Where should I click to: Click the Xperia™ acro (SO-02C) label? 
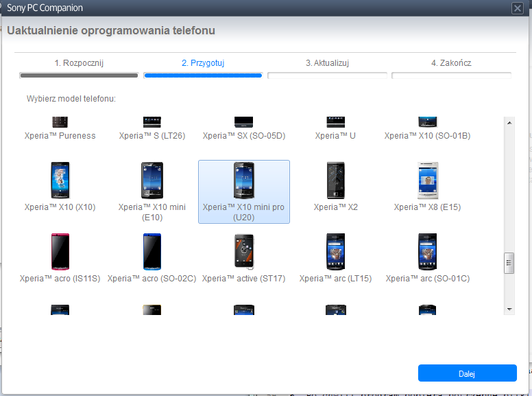152,279
